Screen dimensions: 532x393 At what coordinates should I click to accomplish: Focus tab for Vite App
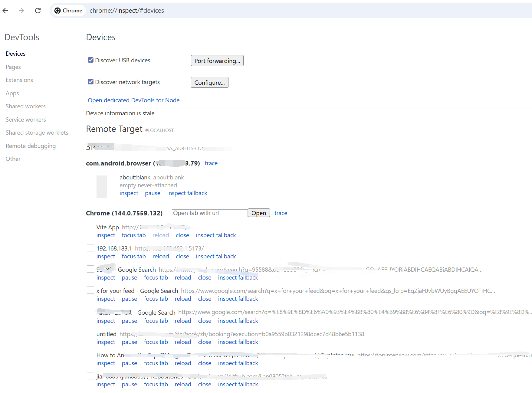(x=133, y=235)
